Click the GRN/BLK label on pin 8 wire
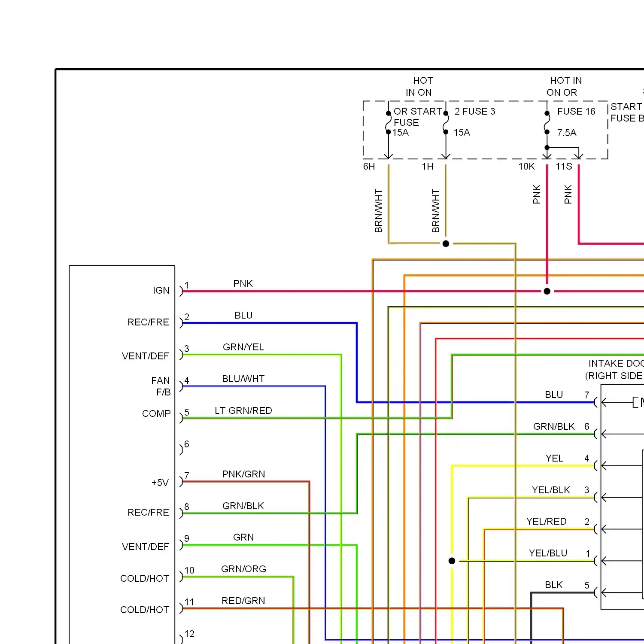Screen dimensions: 644x644 [243, 506]
